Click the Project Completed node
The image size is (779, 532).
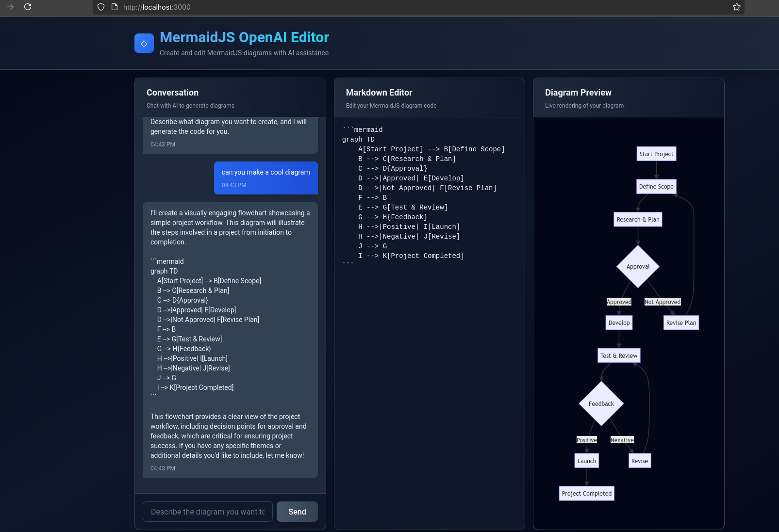coord(586,493)
